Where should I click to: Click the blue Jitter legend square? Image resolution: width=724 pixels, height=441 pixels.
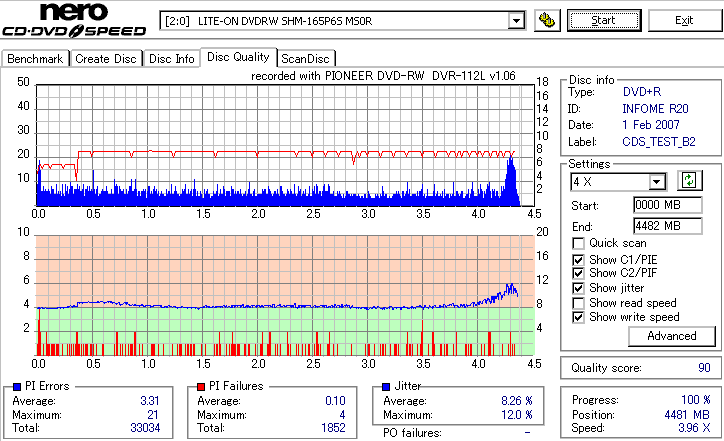point(386,387)
